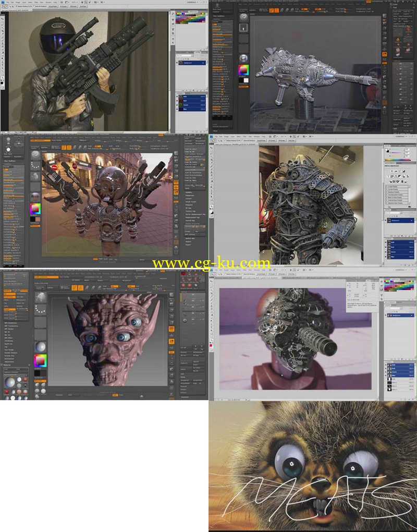Hide the Background layer eye in gun-holder Photoshop window
The height and width of the screenshot is (532, 417).
point(177,63)
